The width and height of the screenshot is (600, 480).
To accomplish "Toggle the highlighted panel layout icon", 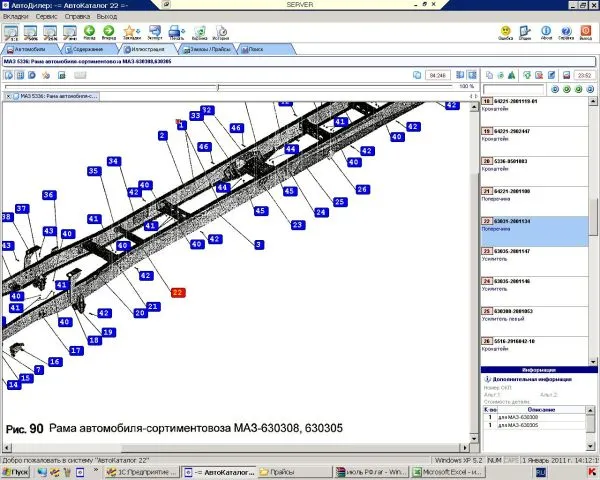I will (473, 75).
